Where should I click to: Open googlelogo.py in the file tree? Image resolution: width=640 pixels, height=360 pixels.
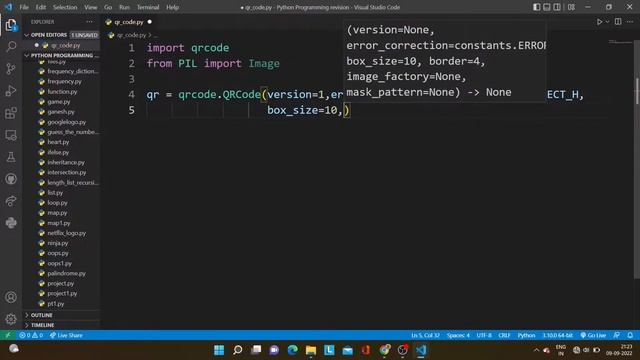click(x=67, y=122)
